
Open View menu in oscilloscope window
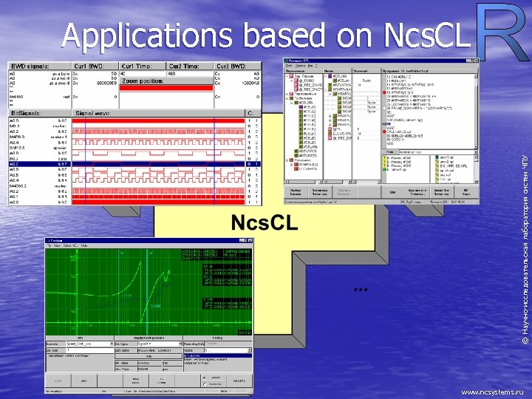[58, 245]
